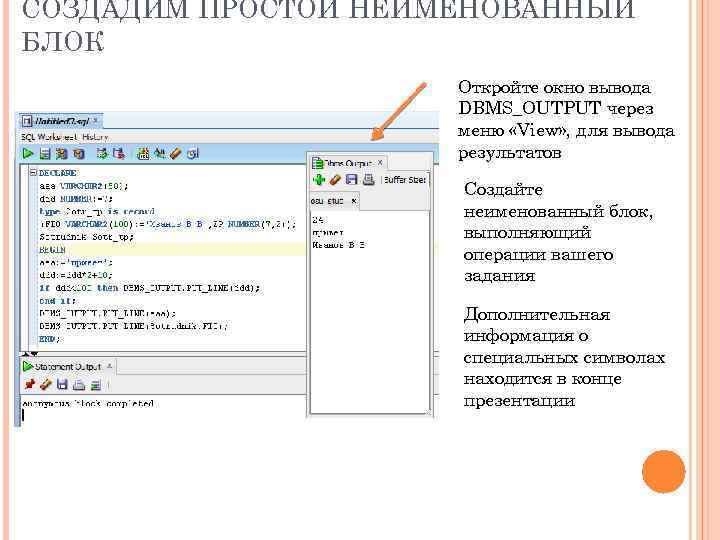
Task: Run the statement with the green play icon
Action: click(x=28, y=153)
